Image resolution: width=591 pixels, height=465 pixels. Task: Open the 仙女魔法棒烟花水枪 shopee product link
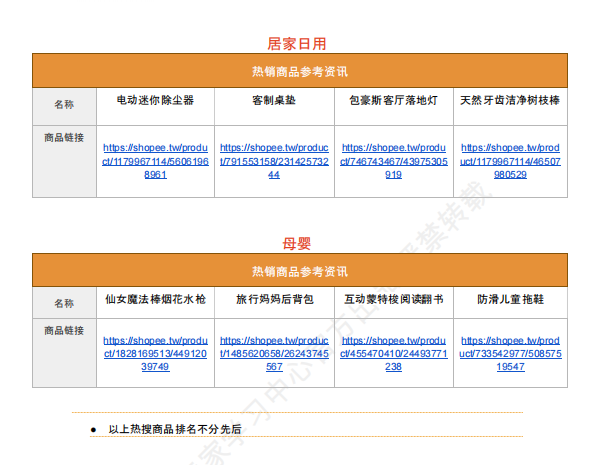(x=155, y=353)
